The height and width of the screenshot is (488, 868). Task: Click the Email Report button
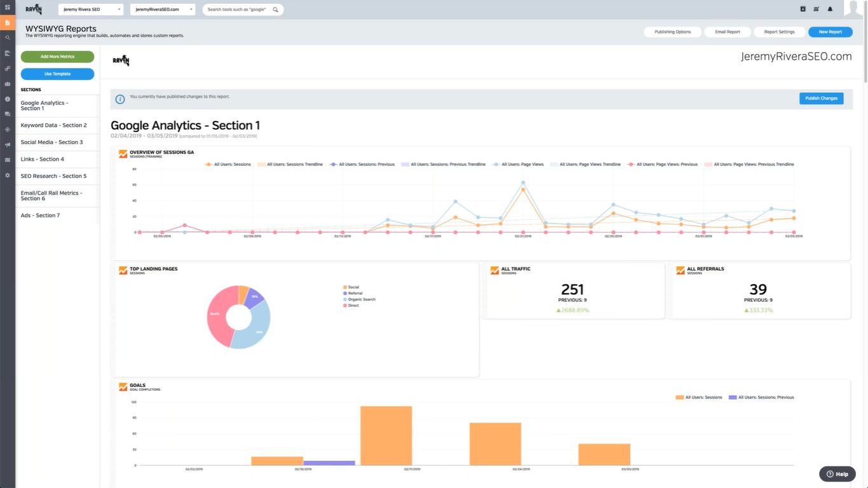[x=727, y=32]
